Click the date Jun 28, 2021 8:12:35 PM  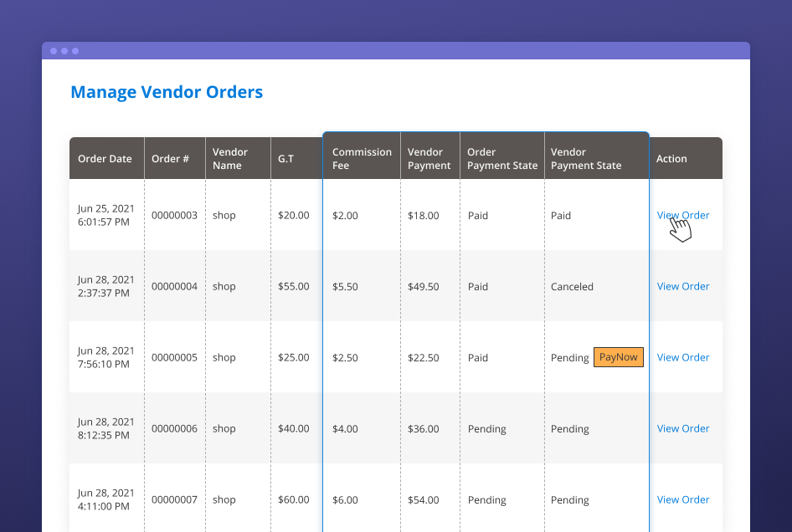point(105,428)
